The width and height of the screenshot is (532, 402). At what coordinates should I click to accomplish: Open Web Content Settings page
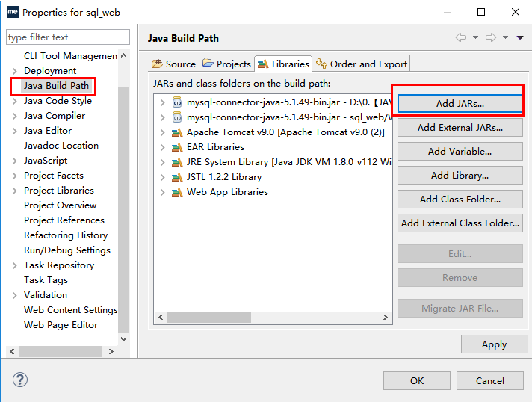point(70,310)
